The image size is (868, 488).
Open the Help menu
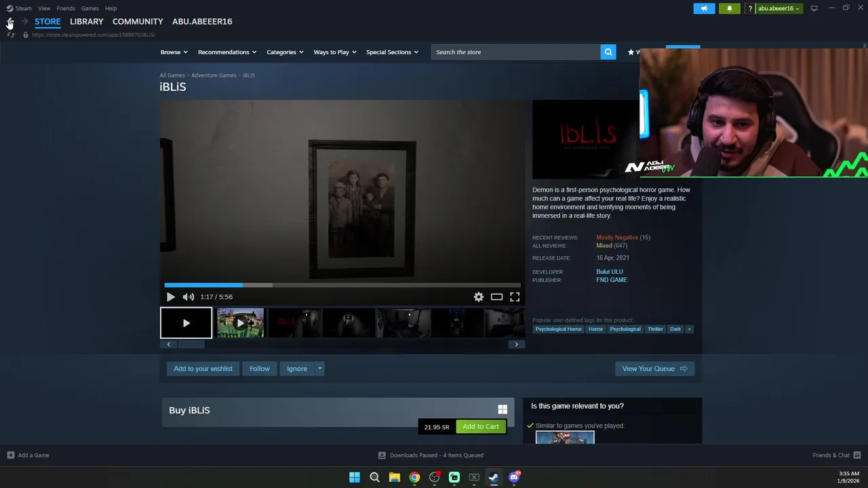111,8
